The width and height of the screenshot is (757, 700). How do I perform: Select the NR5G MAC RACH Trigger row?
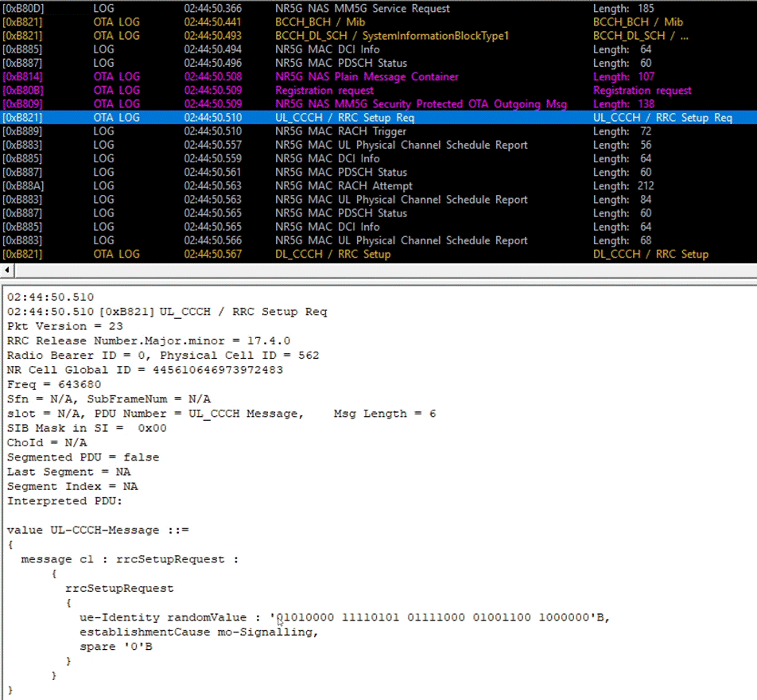(378, 131)
